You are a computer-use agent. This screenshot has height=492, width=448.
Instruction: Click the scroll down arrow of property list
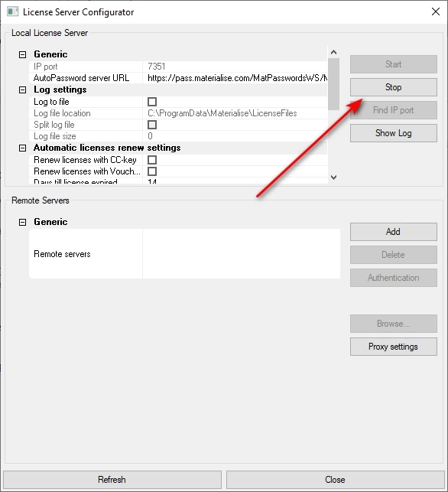(334, 178)
